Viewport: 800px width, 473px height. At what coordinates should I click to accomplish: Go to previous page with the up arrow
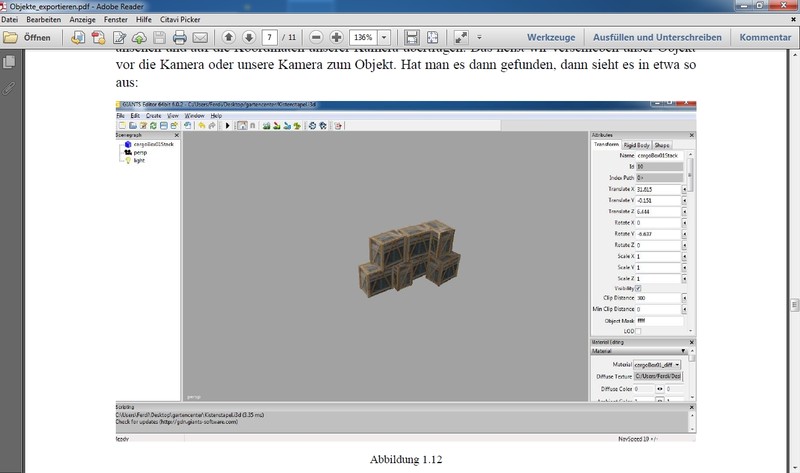227,38
